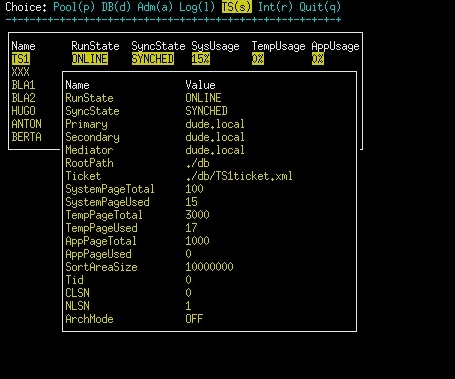
Task: Select the ANTON tableset row
Action: tap(27, 124)
